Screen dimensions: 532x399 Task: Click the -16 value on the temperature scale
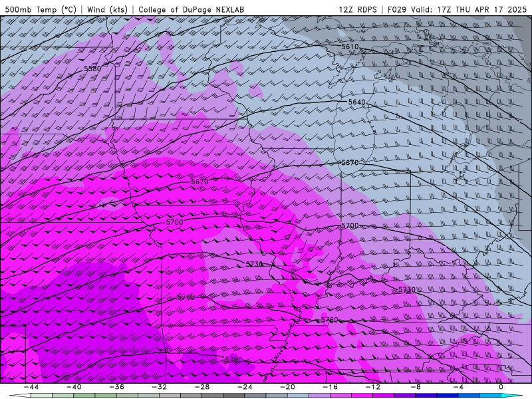[x=331, y=387]
